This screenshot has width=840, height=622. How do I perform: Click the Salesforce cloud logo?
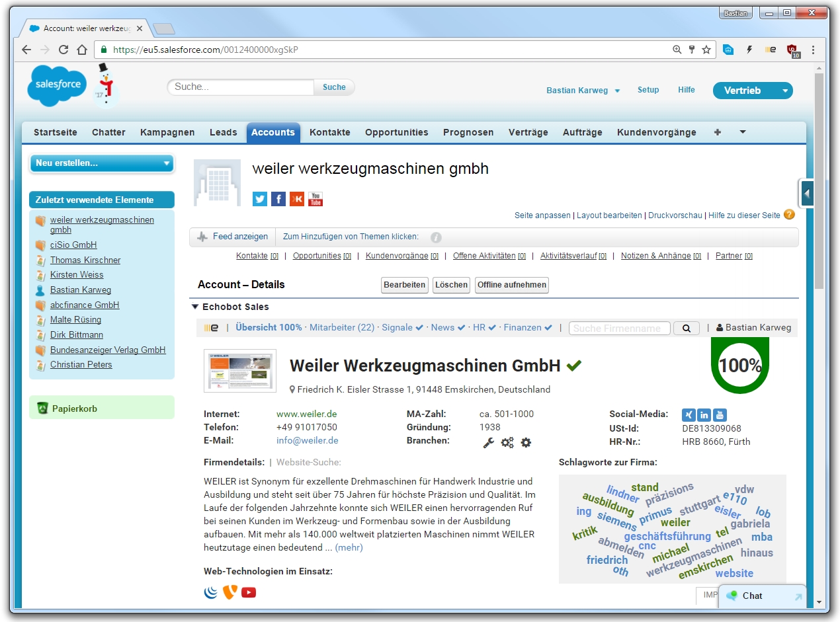pyautogui.click(x=58, y=87)
